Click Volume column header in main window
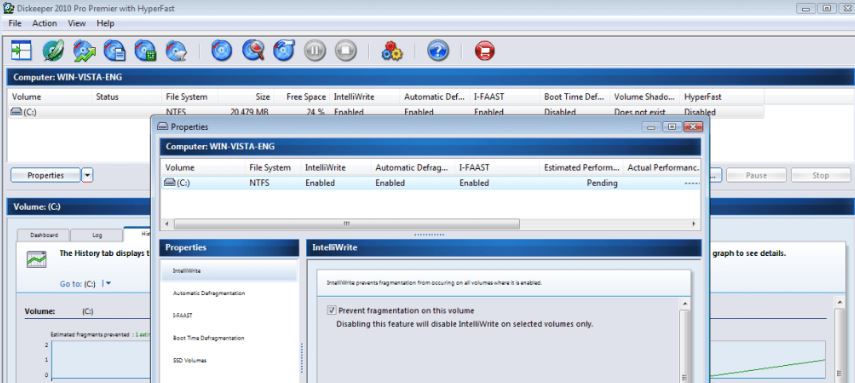Image resolution: width=855 pixels, height=383 pixels. pyautogui.click(x=49, y=97)
